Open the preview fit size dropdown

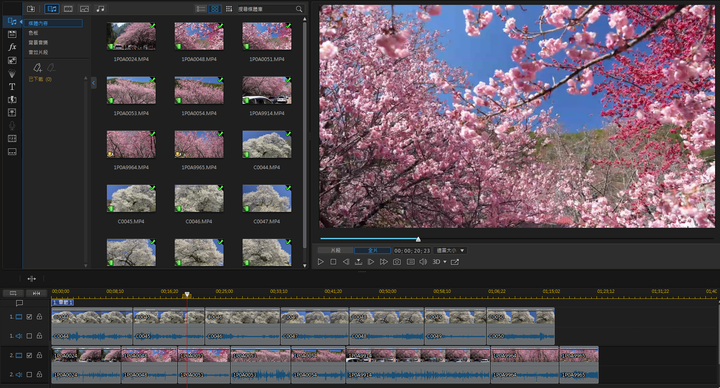(x=450, y=251)
